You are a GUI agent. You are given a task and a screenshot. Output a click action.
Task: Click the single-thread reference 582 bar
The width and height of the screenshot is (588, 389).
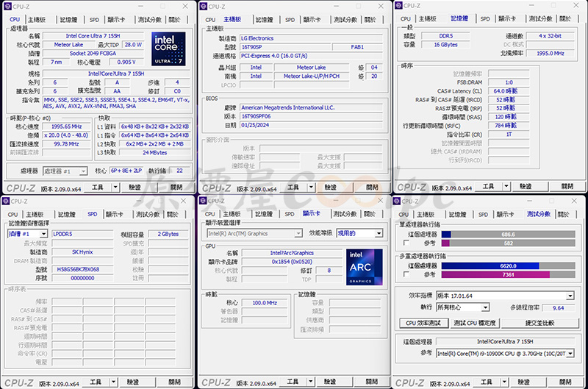point(508,243)
